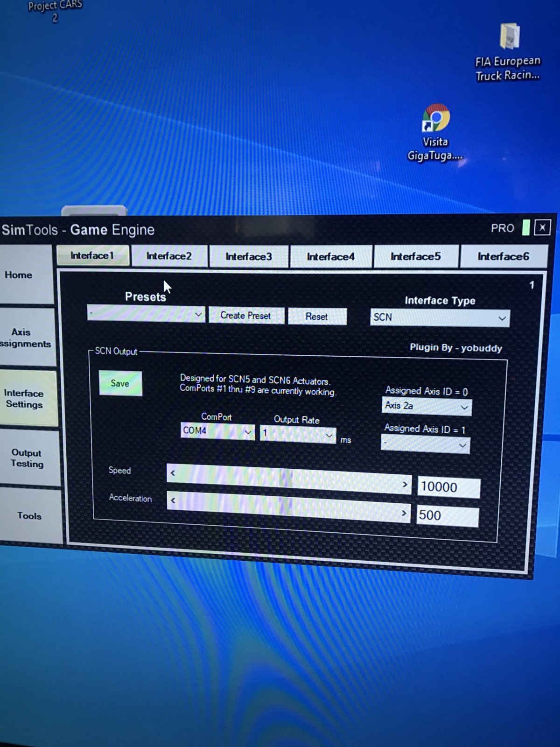Open the Visita GigaTuga Chrome shortcut
The width and height of the screenshot is (560, 747).
(x=435, y=132)
